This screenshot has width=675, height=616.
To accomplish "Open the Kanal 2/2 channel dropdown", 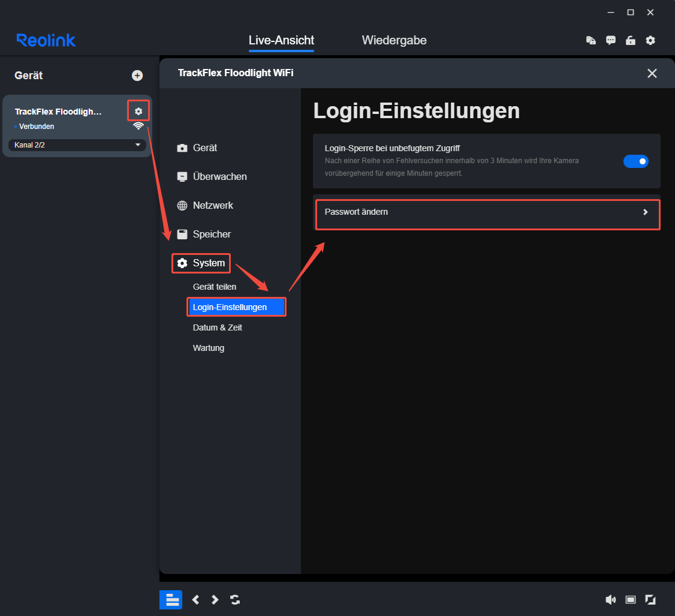I will pyautogui.click(x=77, y=145).
